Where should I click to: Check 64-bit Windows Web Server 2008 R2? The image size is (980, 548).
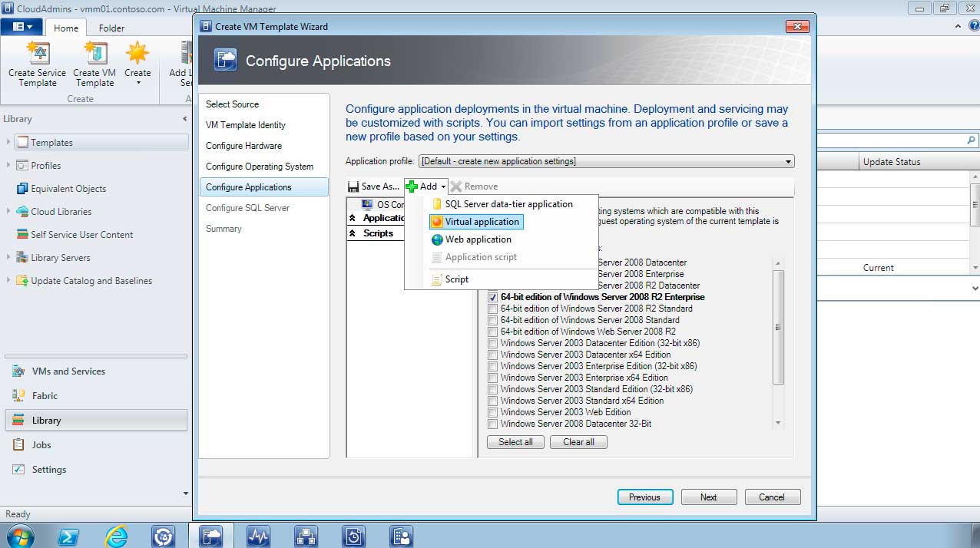493,332
